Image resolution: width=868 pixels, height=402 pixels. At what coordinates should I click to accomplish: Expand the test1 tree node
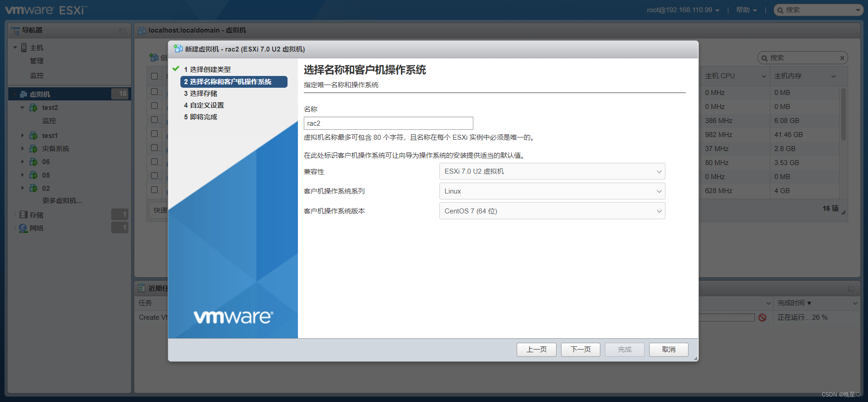tap(23, 136)
